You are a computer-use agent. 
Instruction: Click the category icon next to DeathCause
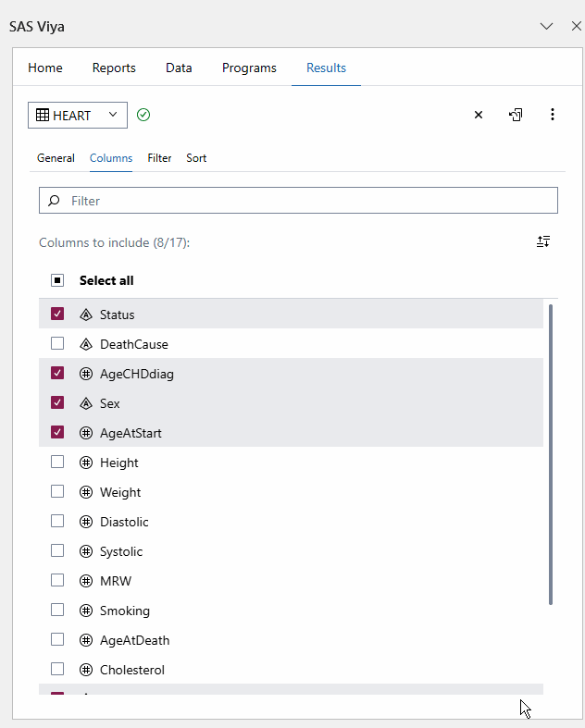click(86, 344)
